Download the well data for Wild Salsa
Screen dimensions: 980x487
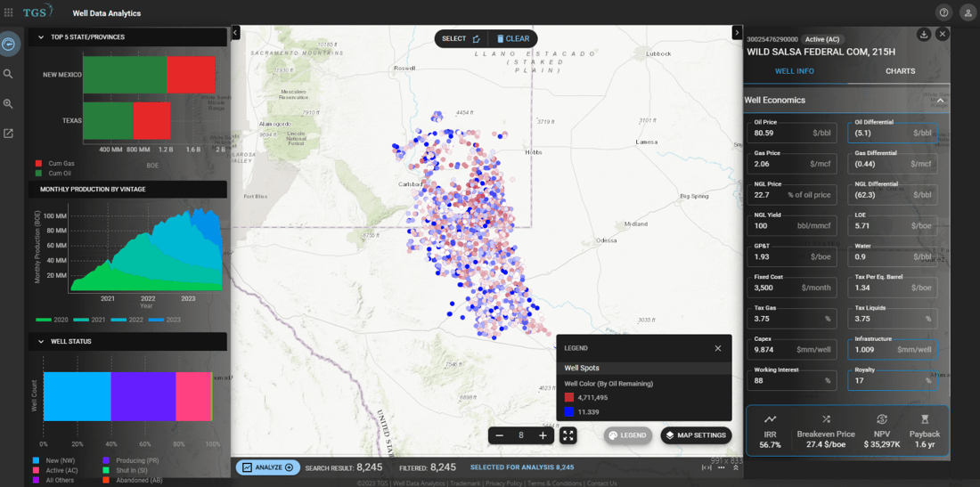[924, 35]
